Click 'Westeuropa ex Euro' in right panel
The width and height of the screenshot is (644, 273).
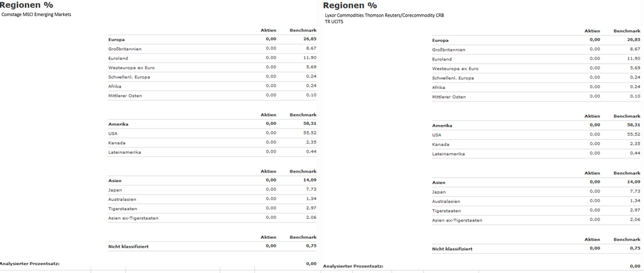[455, 68]
